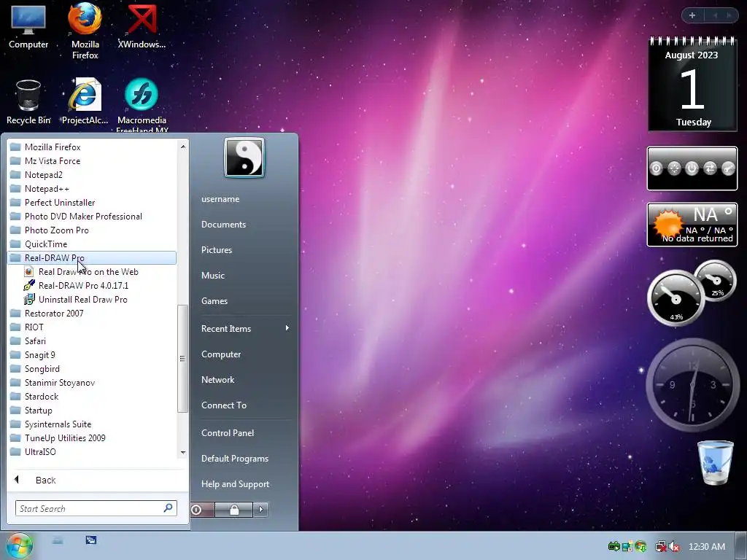This screenshot has height=560, width=747.
Task: Open the Computer desktop icon
Action: (28, 26)
